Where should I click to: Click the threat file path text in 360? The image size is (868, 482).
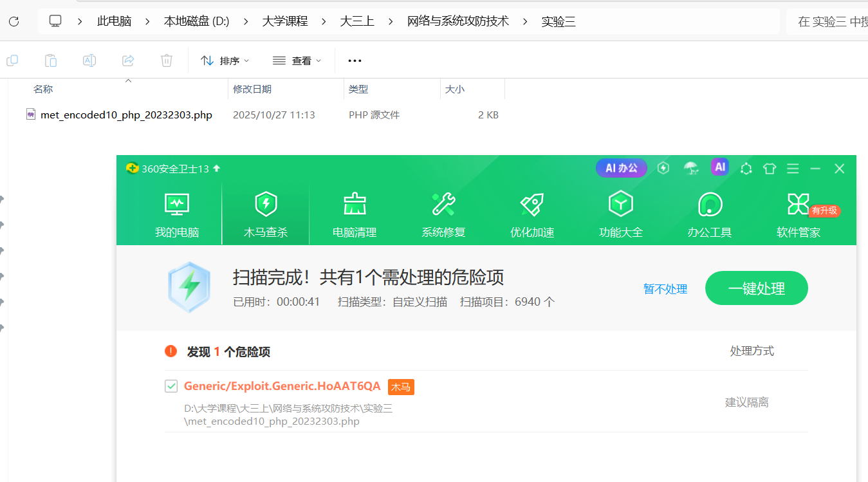click(x=288, y=415)
